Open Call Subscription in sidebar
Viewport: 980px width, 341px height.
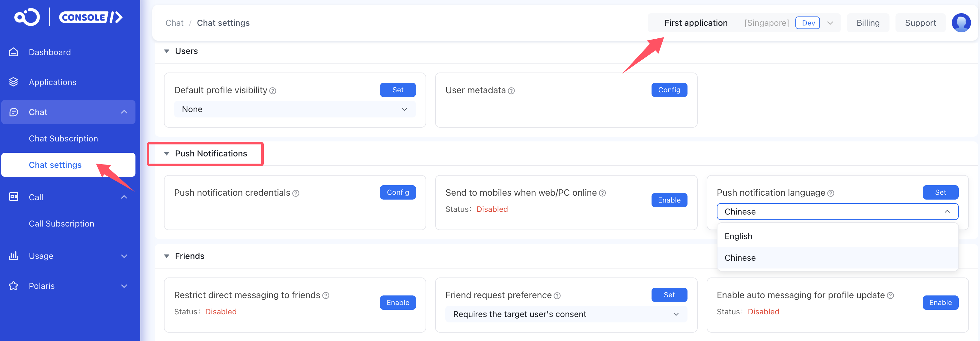[62, 224]
